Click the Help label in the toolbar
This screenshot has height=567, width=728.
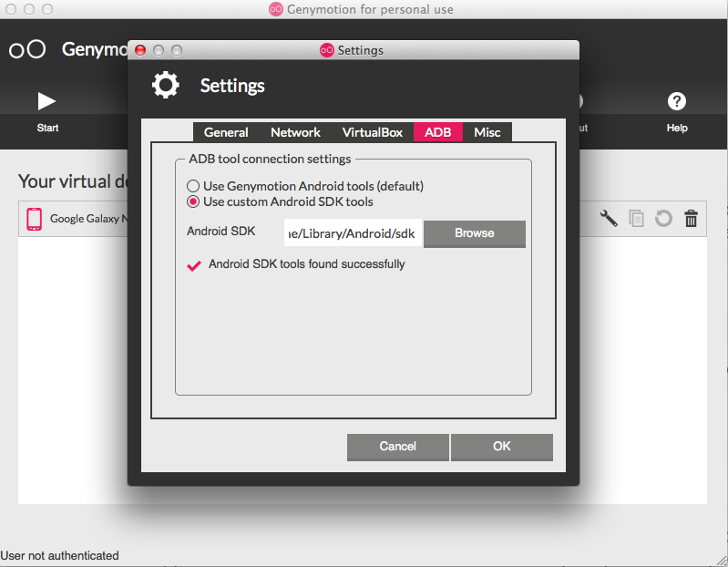(x=677, y=128)
